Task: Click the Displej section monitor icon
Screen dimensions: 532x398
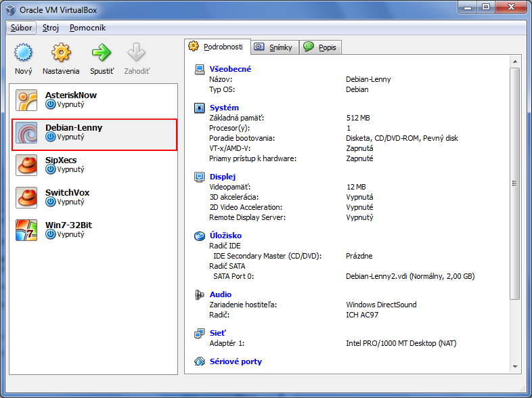Action: pyautogui.click(x=200, y=177)
